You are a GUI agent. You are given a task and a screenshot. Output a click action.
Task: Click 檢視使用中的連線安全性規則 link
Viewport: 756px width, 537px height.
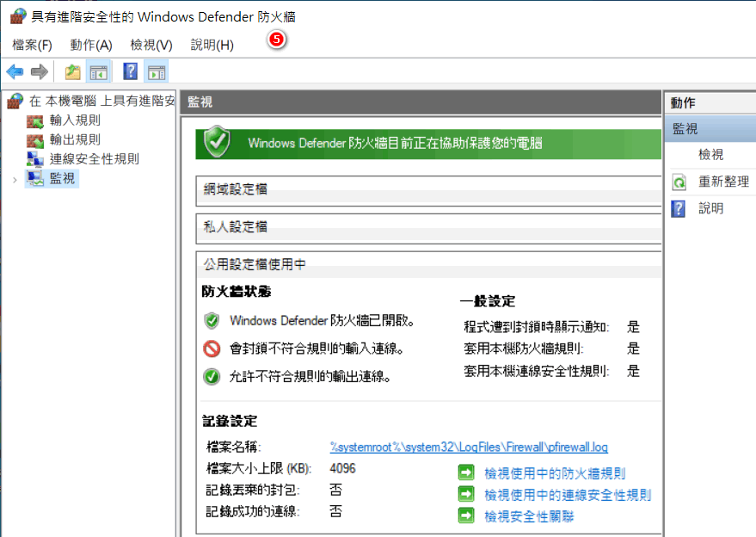(x=570, y=493)
